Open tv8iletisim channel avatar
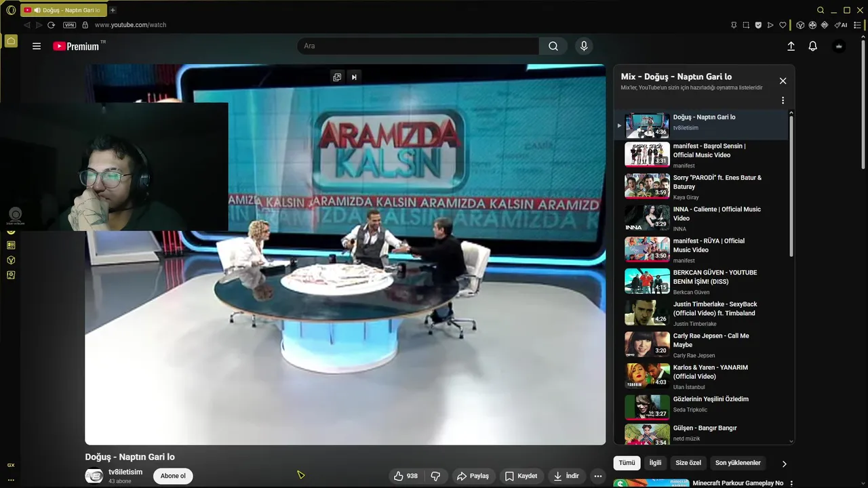Screen dimensions: 868x488 pos(94,476)
